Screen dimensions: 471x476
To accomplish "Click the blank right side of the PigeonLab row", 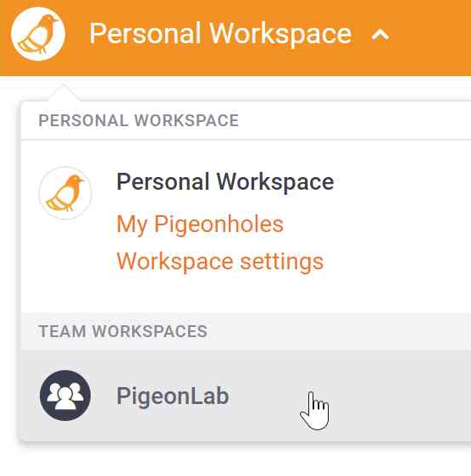I will coord(401,396).
